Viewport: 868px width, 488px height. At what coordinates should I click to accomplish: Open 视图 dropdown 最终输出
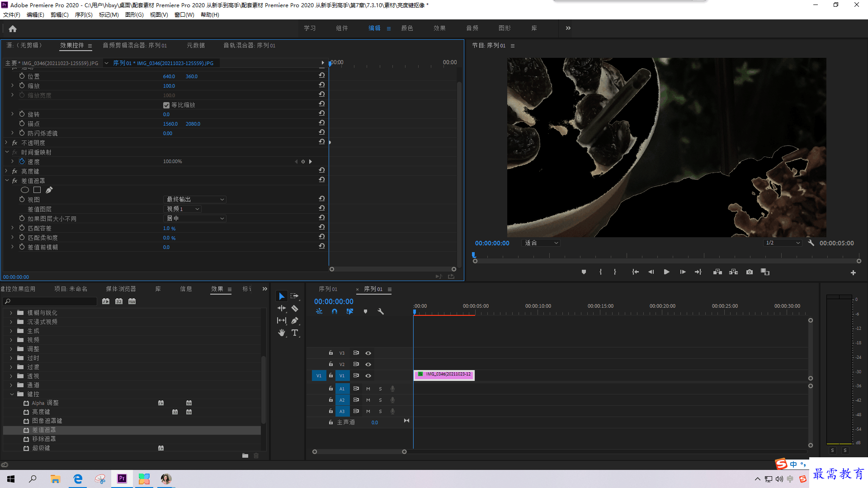click(x=194, y=199)
